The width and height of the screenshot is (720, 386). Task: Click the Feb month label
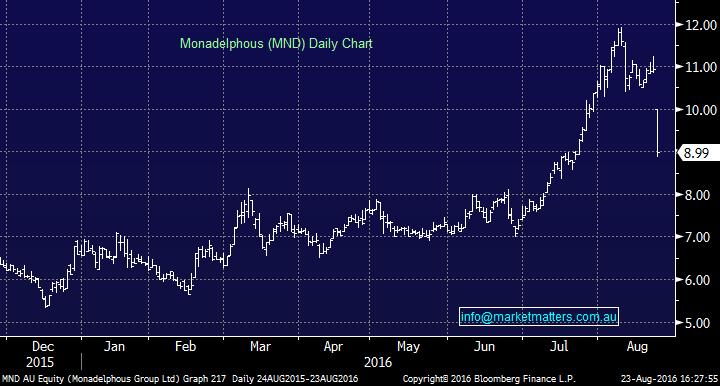pos(186,347)
